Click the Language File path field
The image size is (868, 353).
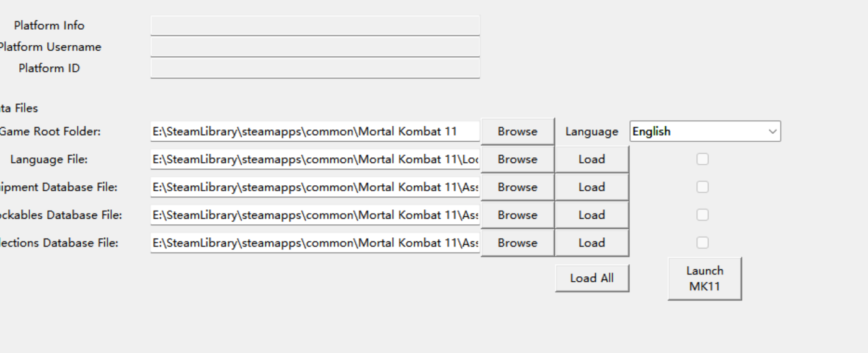[x=315, y=159]
